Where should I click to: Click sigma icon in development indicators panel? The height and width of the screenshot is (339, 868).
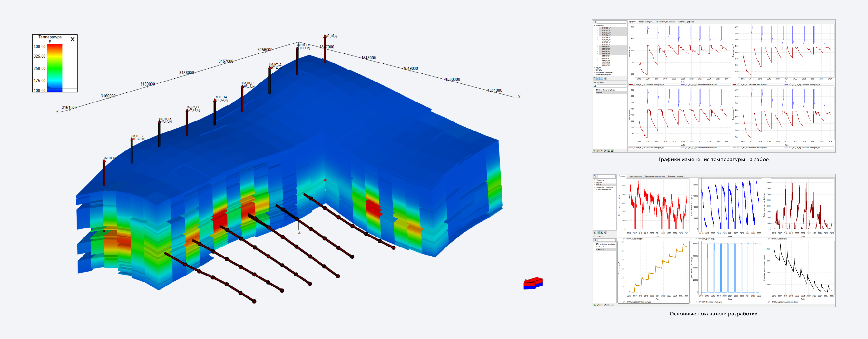595,233
